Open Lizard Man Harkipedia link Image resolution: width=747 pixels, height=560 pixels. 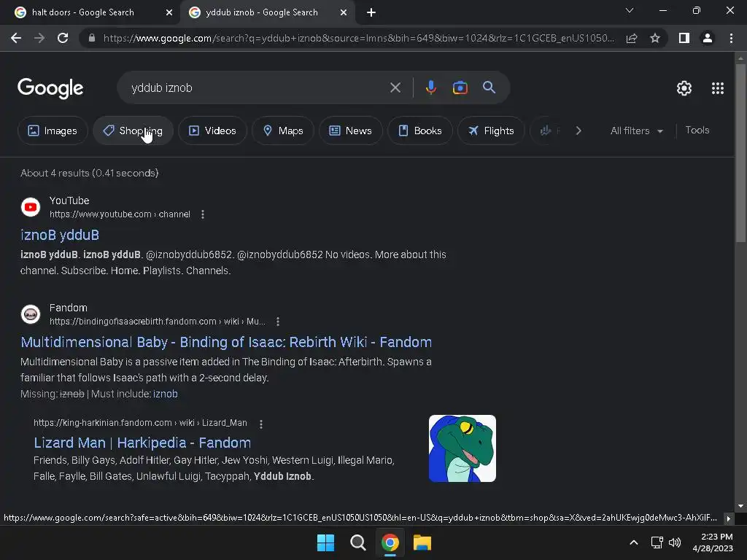pyautogui.click(x=142, y=443)
